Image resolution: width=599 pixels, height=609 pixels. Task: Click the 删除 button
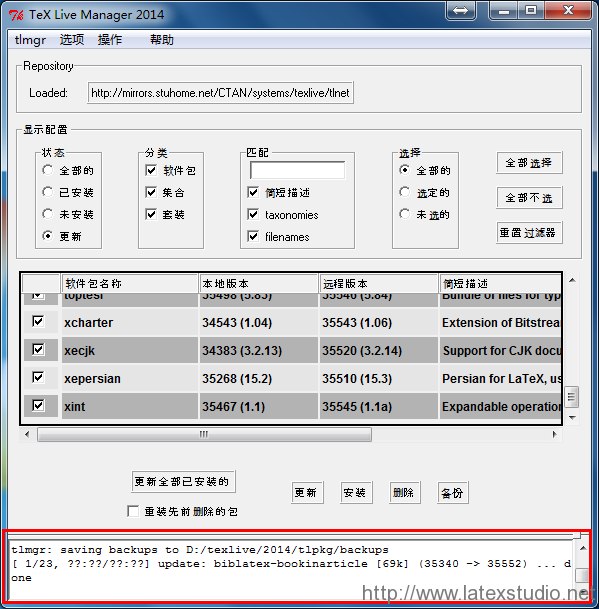tap(404, 492)
